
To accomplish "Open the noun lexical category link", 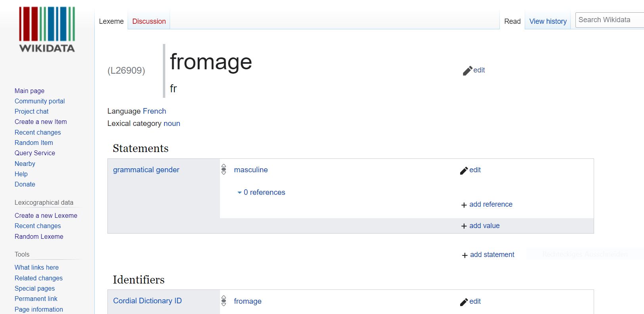I will pos(172,124).
